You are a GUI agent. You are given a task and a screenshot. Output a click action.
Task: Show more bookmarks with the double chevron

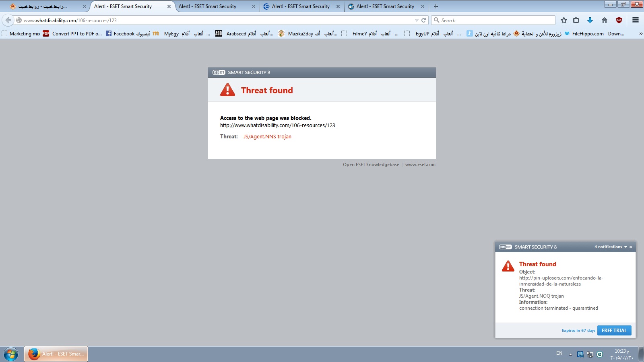click(x=641, y=34)
